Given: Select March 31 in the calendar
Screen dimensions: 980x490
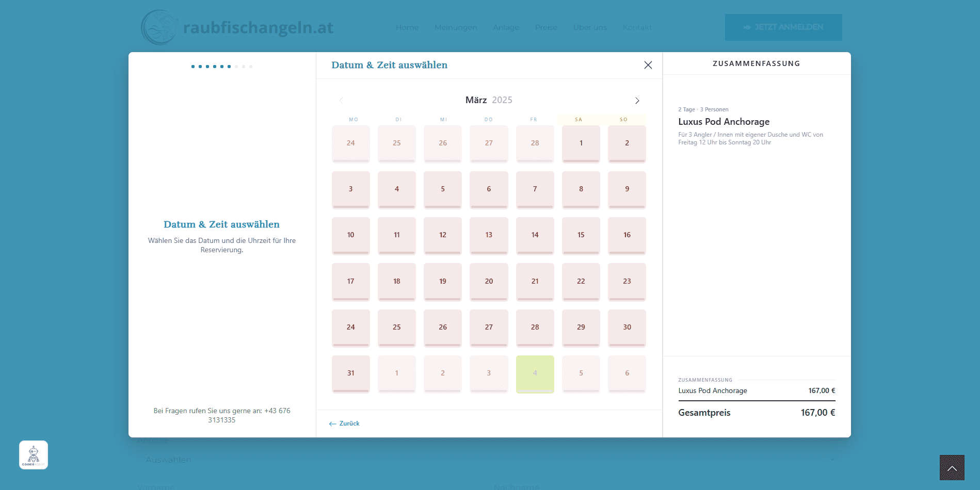Looking at the screenshot, I should click(351, 374).
